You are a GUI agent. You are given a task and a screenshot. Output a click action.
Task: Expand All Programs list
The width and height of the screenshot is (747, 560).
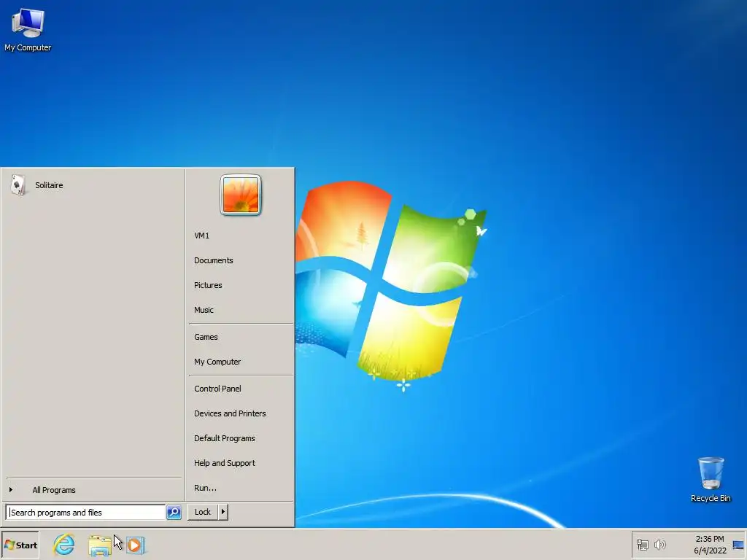tap(93, 490)
